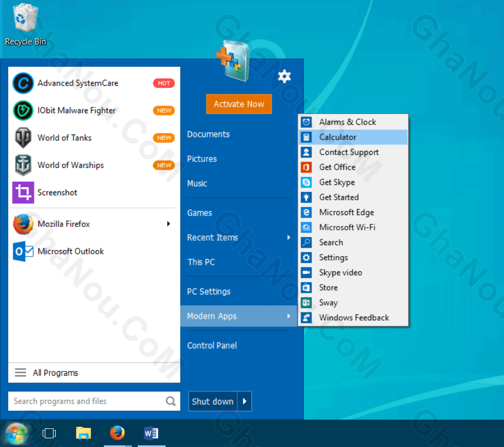This screenshot has width=504, height=447.
Task: Open the Recycle Bin desktop icon
Action: click(x=25, y=24)
